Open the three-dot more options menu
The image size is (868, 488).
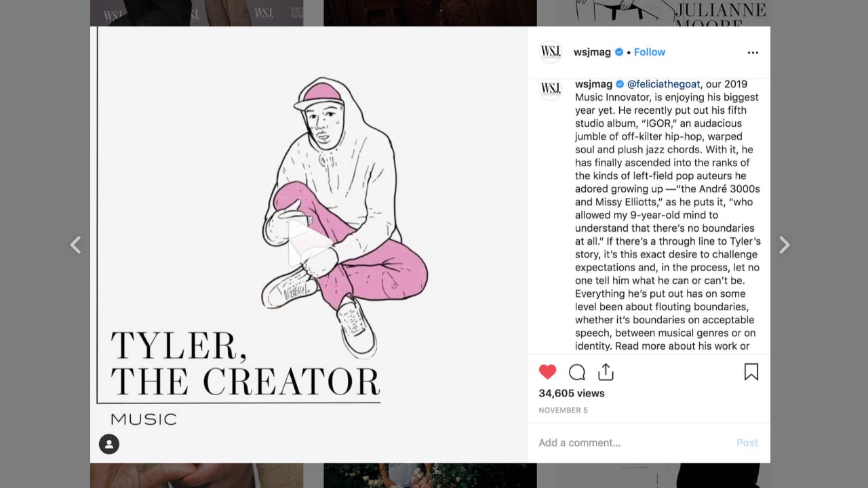click(x=753, y=52)
